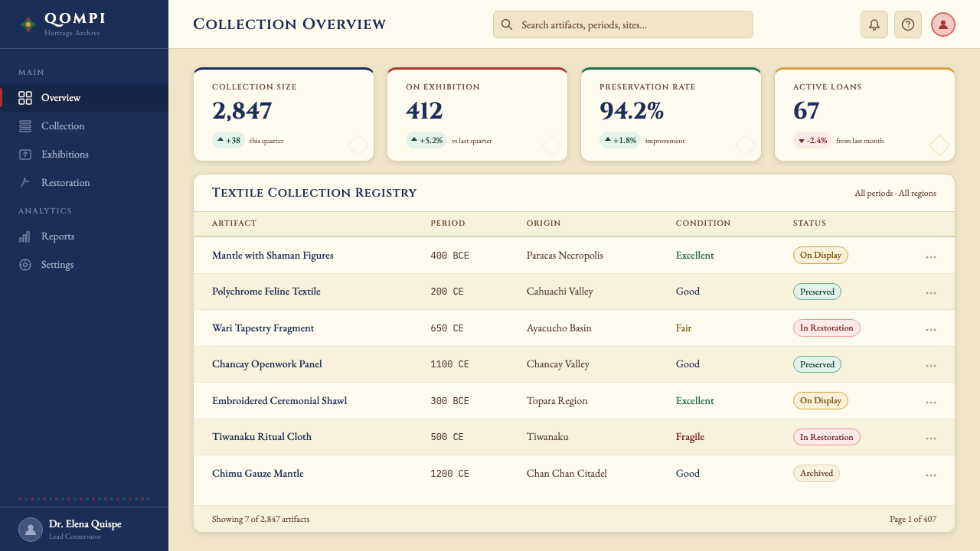The width and height of the screenshot is (980, 551).
Task: Open row options for Mantle with Shaman Figures
Action: pos(931,256)
